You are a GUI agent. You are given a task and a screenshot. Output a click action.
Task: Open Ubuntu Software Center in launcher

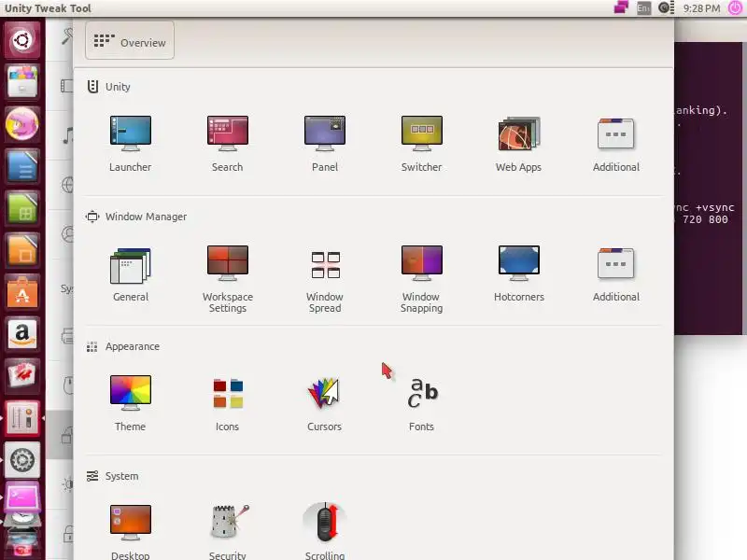[21, 291]
